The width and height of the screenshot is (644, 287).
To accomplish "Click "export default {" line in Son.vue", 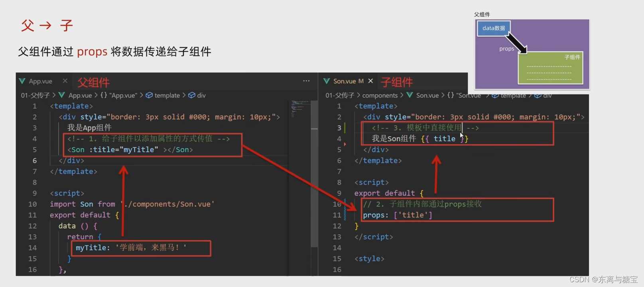I will tap(389, 193).
